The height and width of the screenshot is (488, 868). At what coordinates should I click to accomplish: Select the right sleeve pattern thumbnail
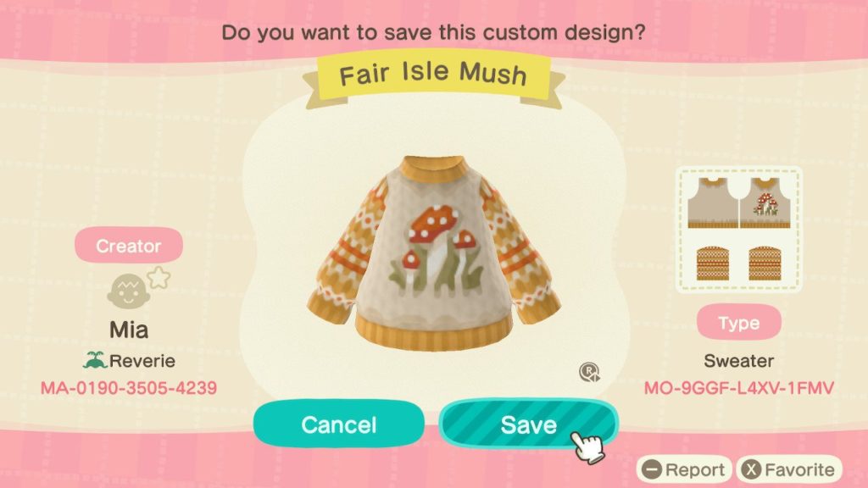[x=765, y=263]
